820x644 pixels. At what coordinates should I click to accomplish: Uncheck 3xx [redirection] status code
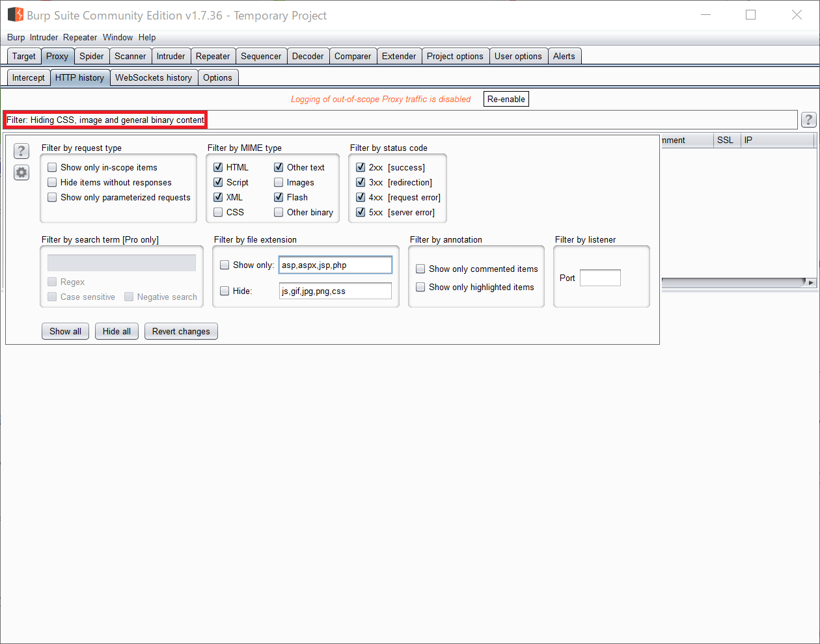point(361,182)
